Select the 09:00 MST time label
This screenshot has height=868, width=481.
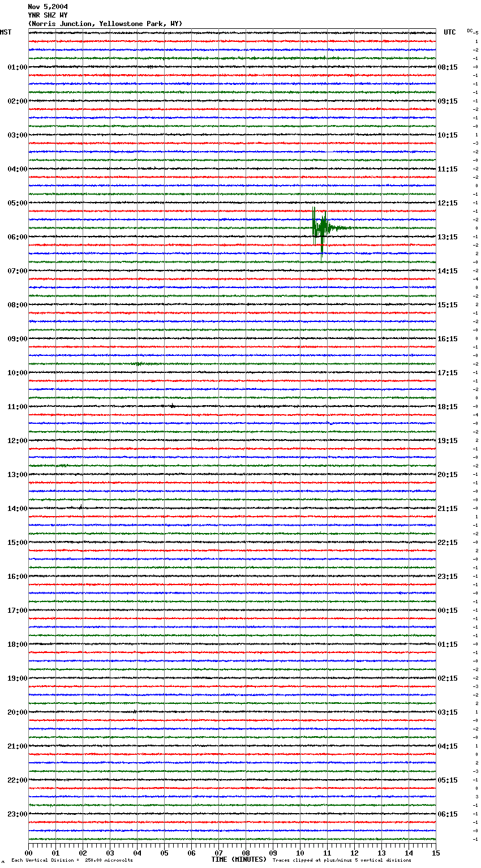coord(18,339)
